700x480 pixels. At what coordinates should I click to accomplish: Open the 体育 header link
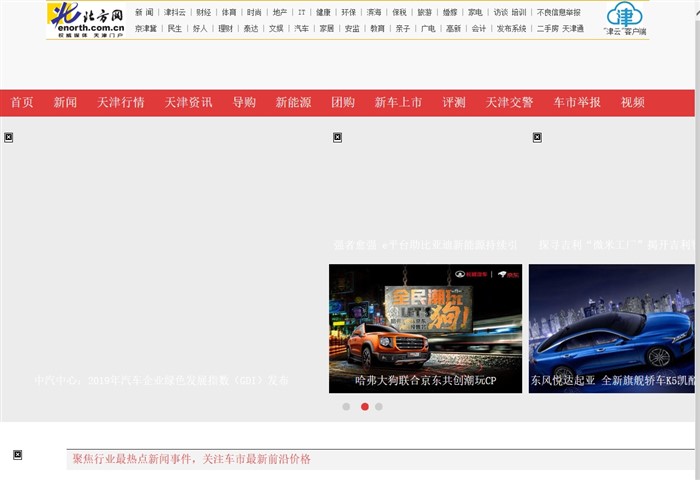point(229,13)
